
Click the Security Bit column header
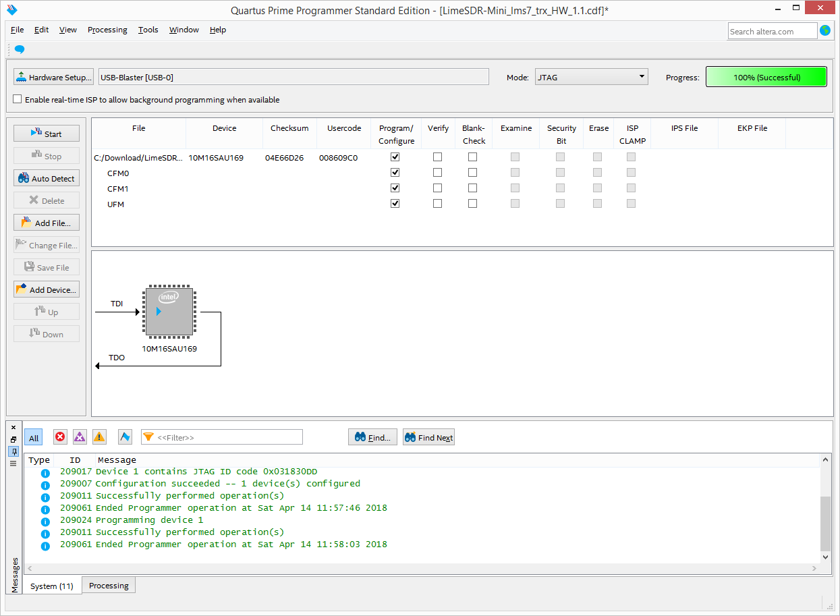coord(561,134)
